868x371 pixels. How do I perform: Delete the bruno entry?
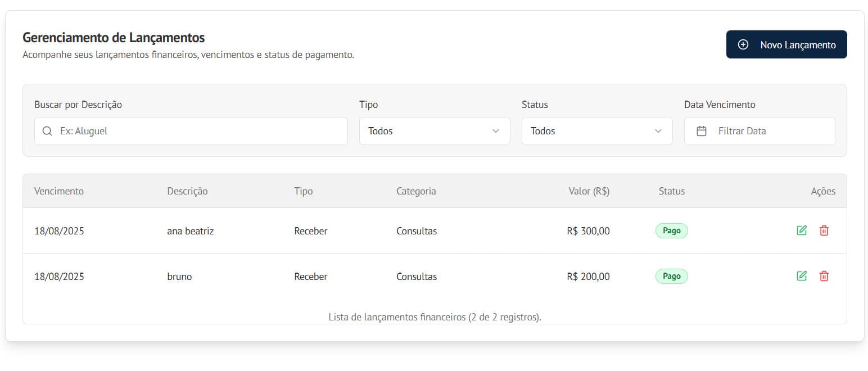pos(824,276)
